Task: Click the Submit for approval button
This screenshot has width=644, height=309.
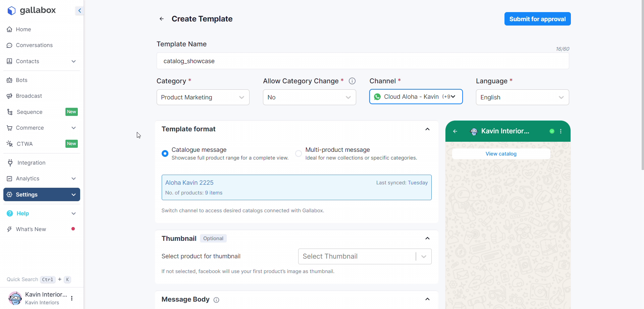Action: click(537, 19)
